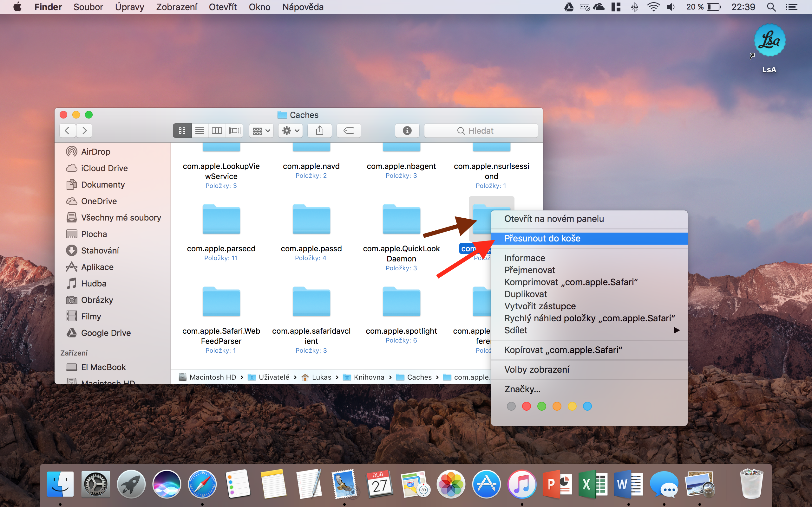Switch Finder to column view
Viewport: 812px width, 507px height.
pos(217,131)
